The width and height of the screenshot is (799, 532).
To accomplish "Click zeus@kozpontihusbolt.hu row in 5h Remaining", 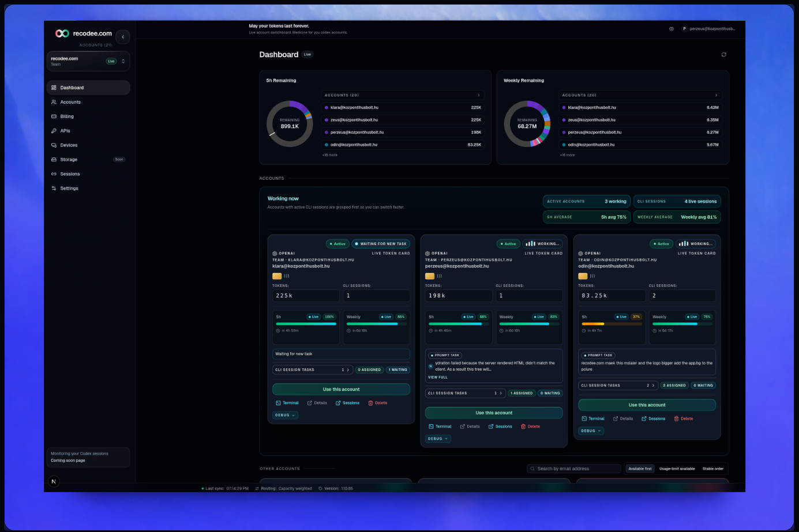I will pyautogui.click(x=403, y=120).
